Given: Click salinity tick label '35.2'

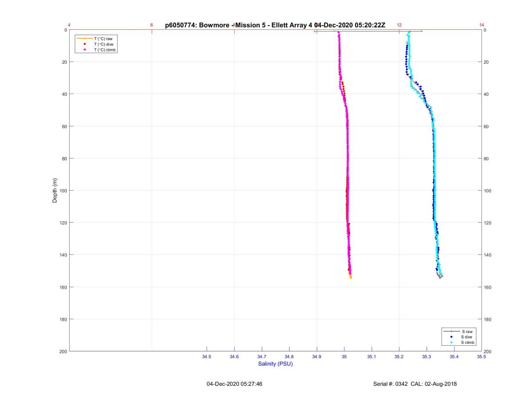Looking at the screenshot, I should 399,357.
